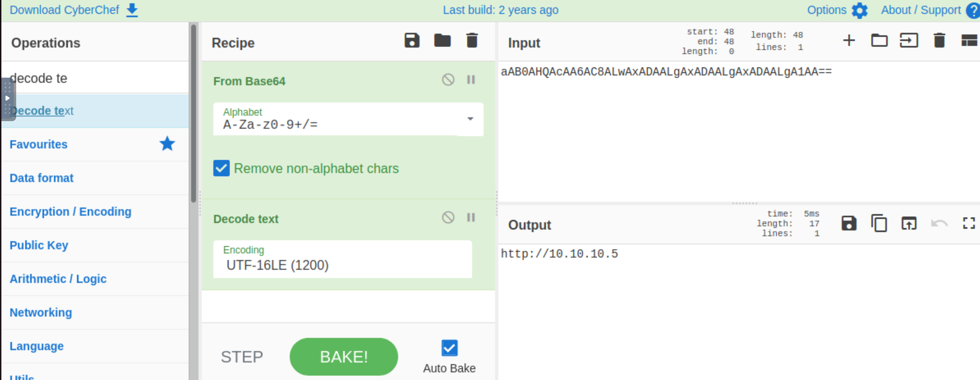
Task: Enable Auto Bake checkbox
Action: click(x=450, y=347)
